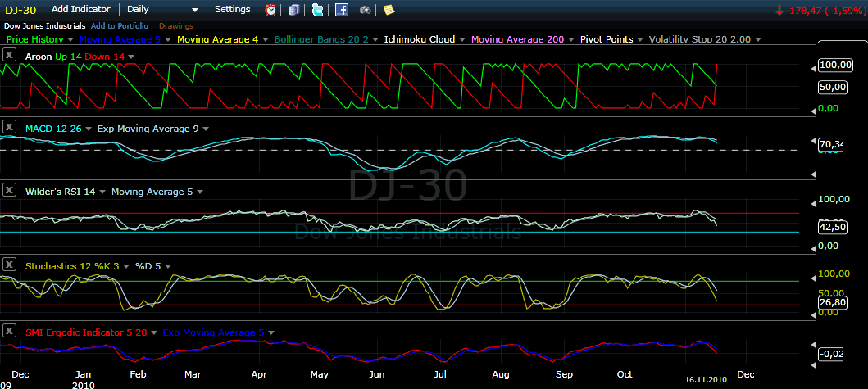Click the -178,47 (-1,59%) change value
This screenshot has width=868, height=389.
[x=825, y=9]
